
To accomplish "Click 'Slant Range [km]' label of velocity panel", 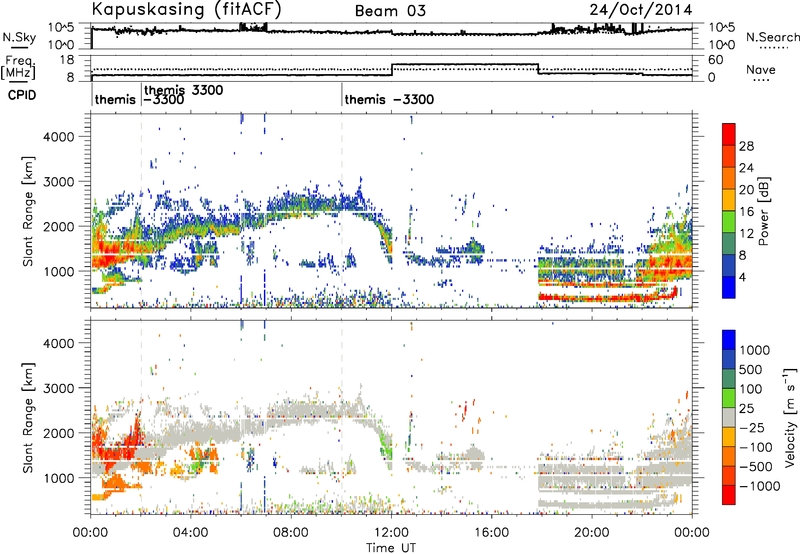I will [x=28, y=418].
